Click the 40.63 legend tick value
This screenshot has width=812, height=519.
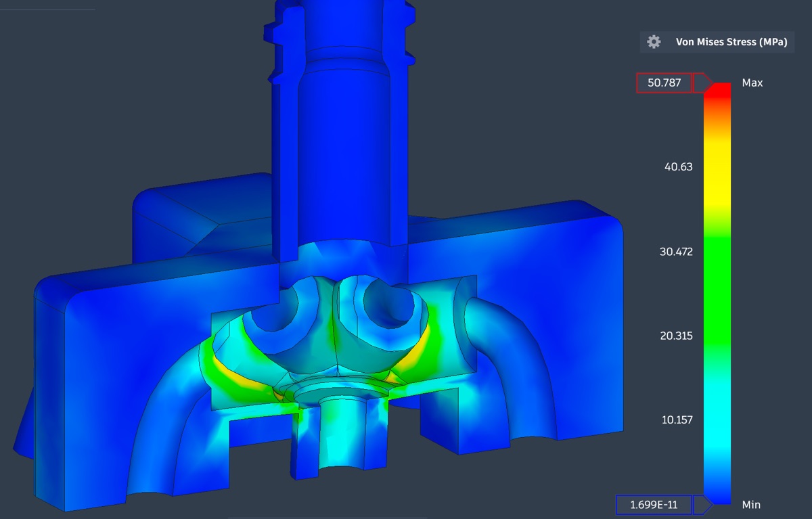click(679, 166)
